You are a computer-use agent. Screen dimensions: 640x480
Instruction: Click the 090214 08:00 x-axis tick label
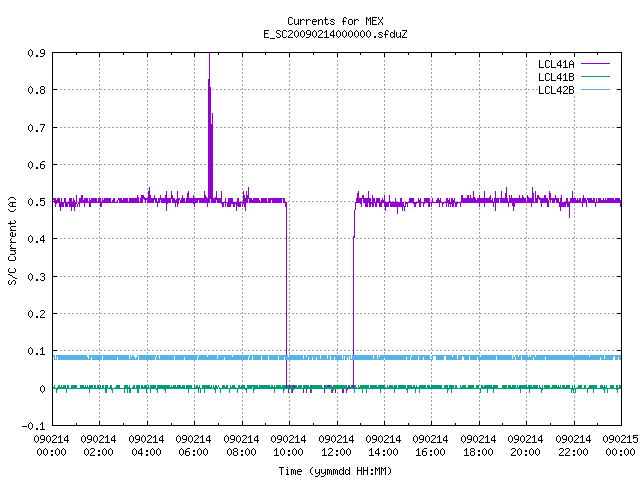[x=241, y=446]
